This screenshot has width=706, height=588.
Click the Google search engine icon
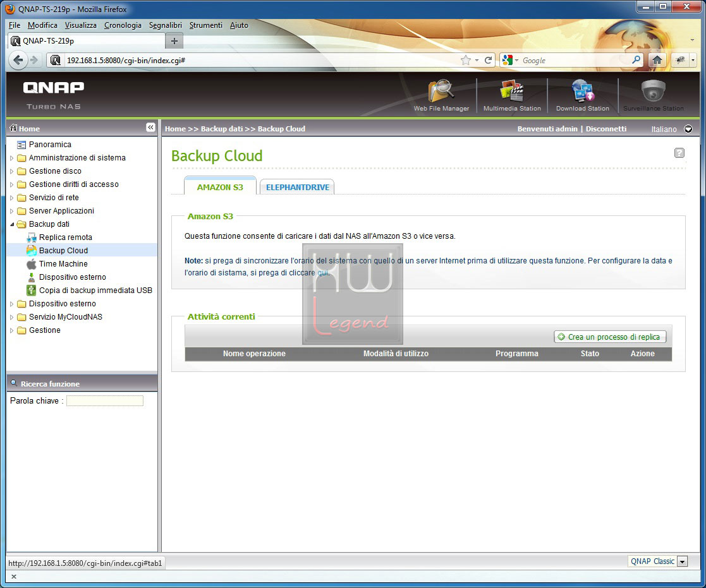[508, 60]
